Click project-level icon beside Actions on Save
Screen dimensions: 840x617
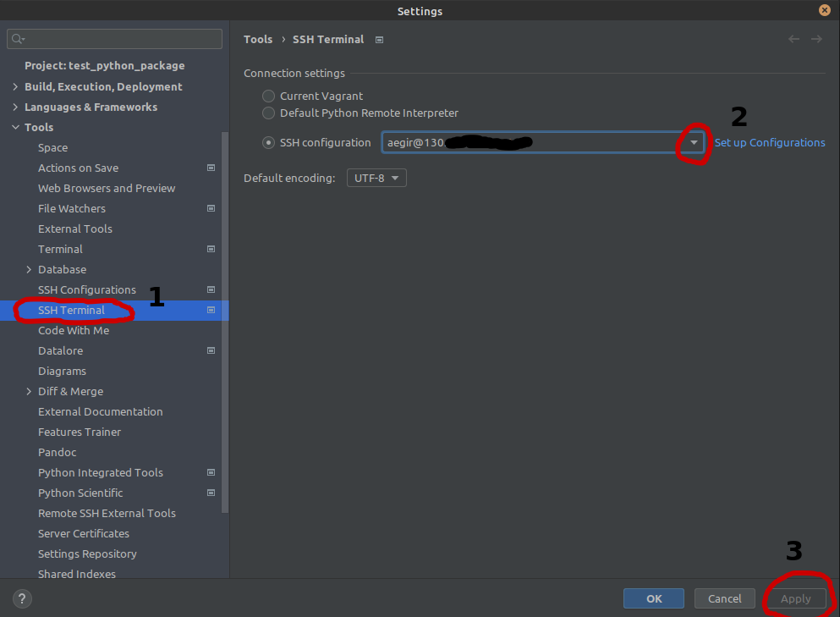211,168
